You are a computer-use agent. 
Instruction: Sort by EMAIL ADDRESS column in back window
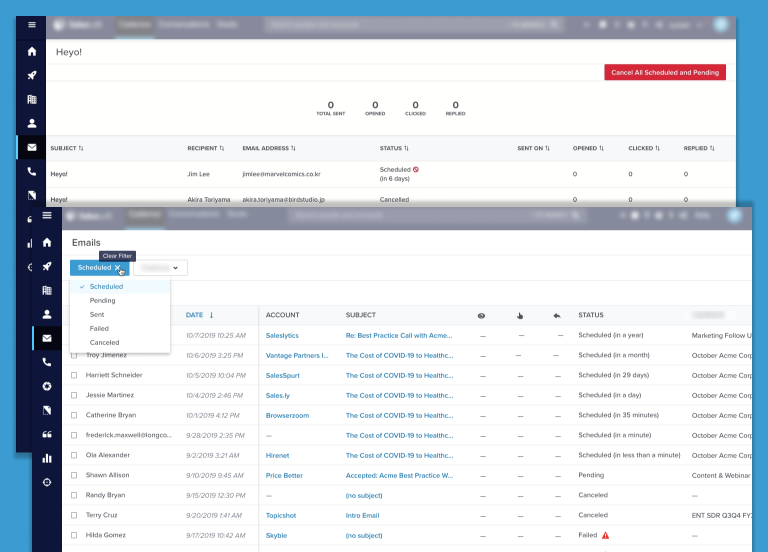269,148
